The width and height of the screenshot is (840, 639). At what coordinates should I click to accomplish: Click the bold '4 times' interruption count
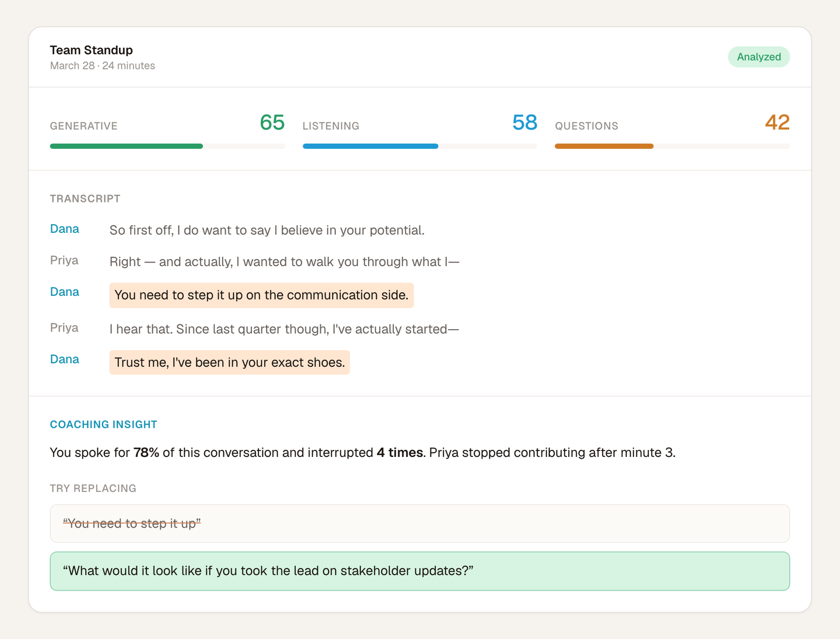pos(400,453)
